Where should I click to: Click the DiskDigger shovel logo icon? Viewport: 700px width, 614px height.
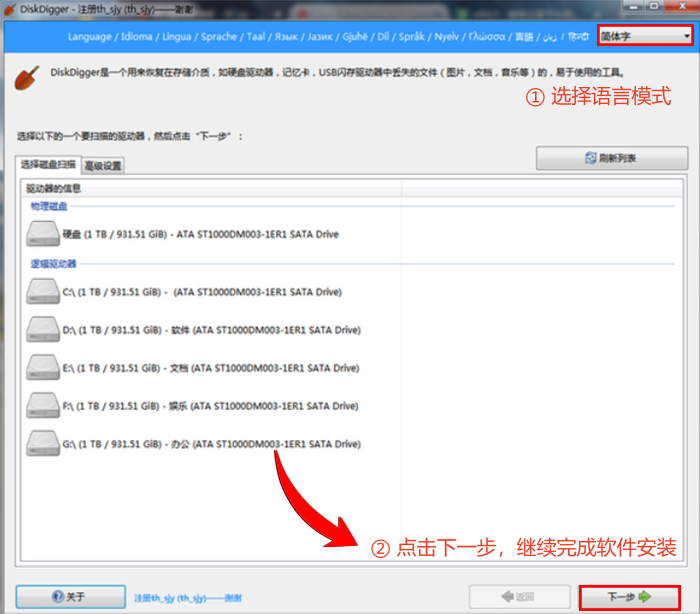29,77
